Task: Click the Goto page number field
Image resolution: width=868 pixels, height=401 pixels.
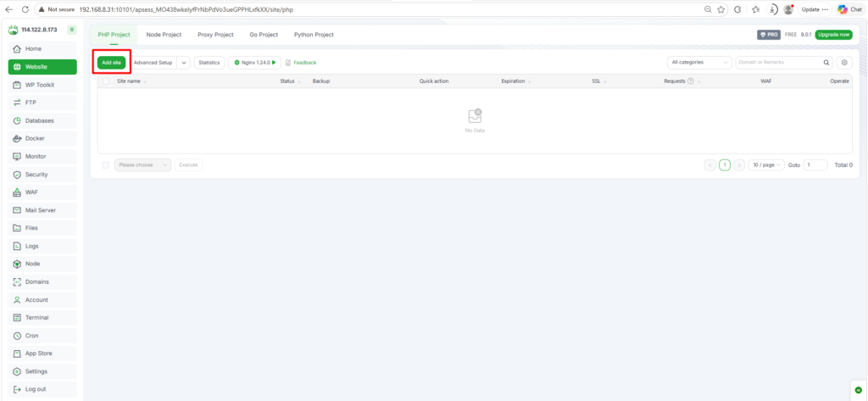Action: 815,164
